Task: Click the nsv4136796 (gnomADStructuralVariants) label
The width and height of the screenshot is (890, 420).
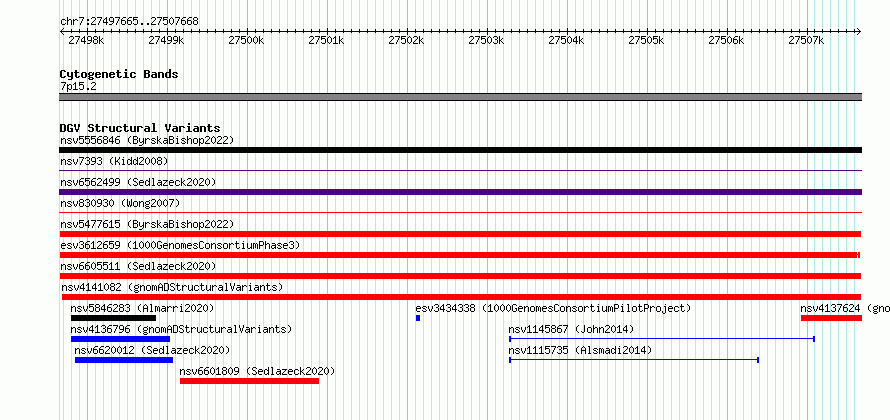Action: pos(181,329)
